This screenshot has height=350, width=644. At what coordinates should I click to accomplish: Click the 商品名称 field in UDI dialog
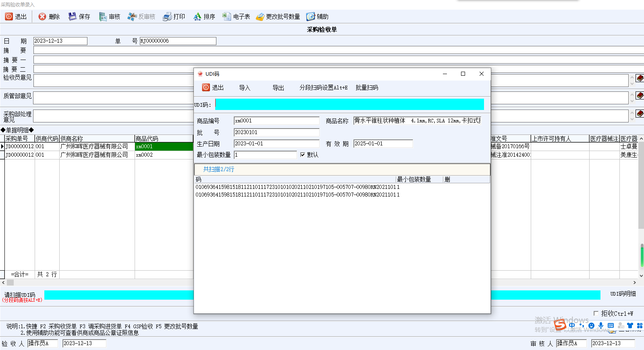click(417, 120)
